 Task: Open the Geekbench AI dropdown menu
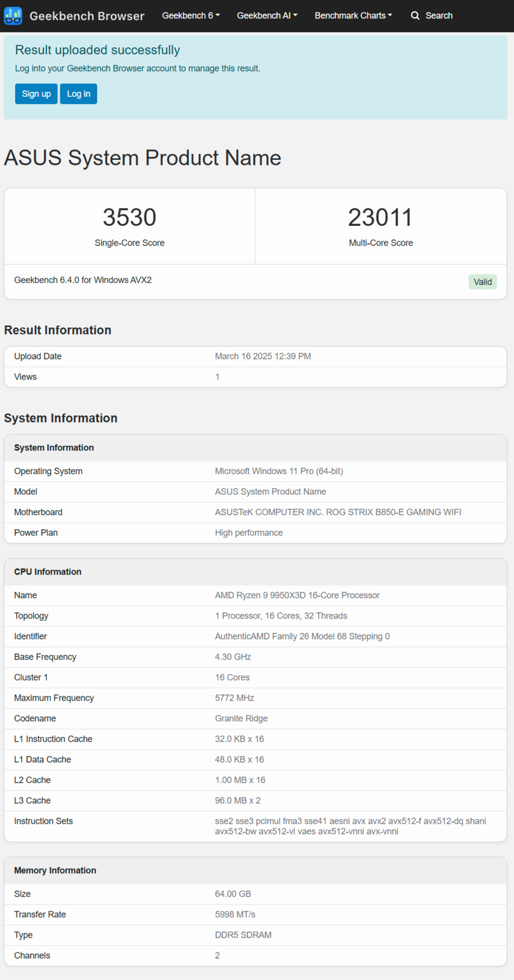click(267, 15)
